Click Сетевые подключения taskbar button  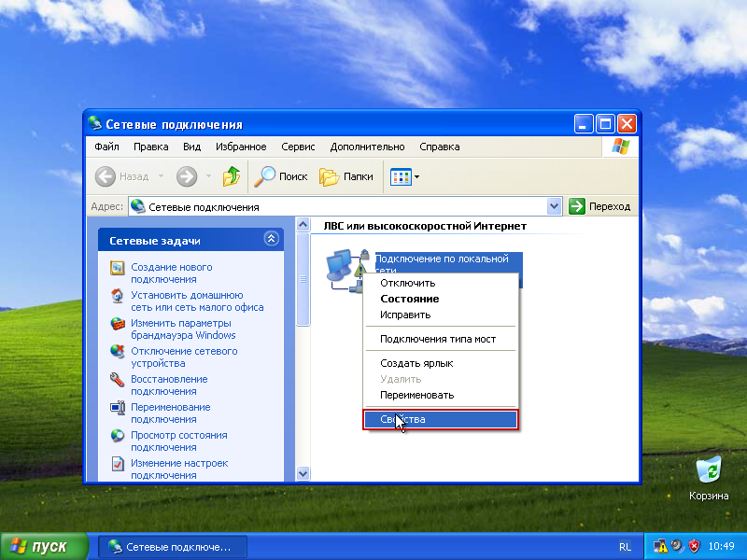(x=173, y=547)
